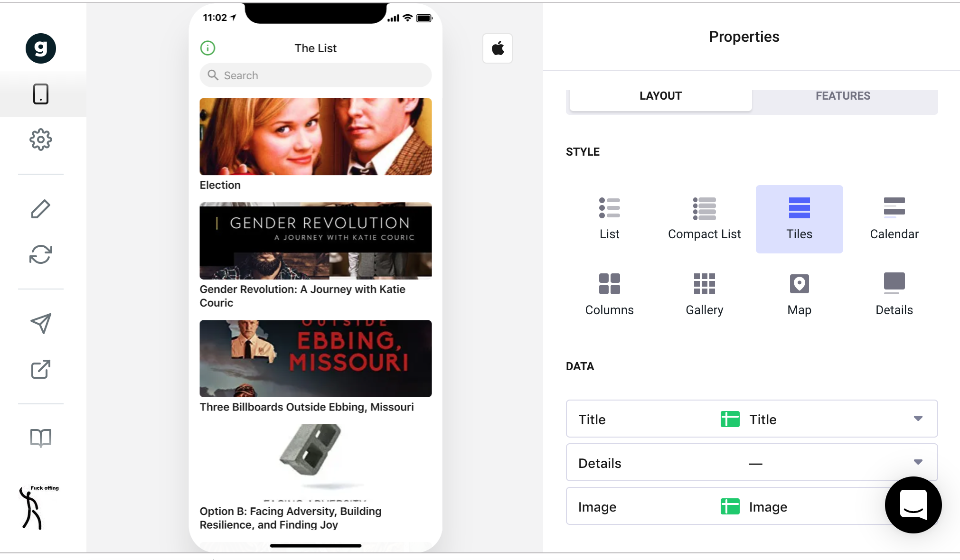This screenshot has height=560, width=960.
Task: Toggle the Apple device preview
Action: tap(498, 48)
